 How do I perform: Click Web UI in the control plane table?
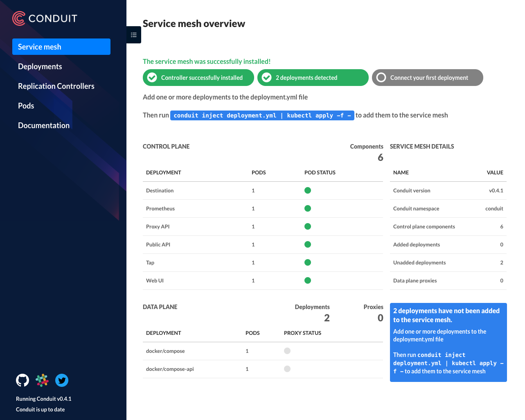(155, 280)
